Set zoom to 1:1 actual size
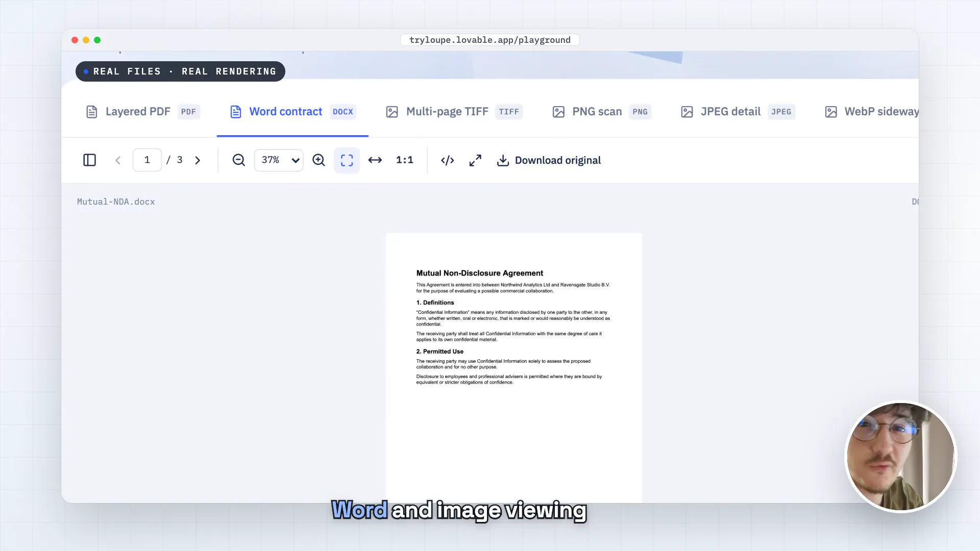Image resolution: width=980 pixels, height=551 pixels. tap(405, 160)
